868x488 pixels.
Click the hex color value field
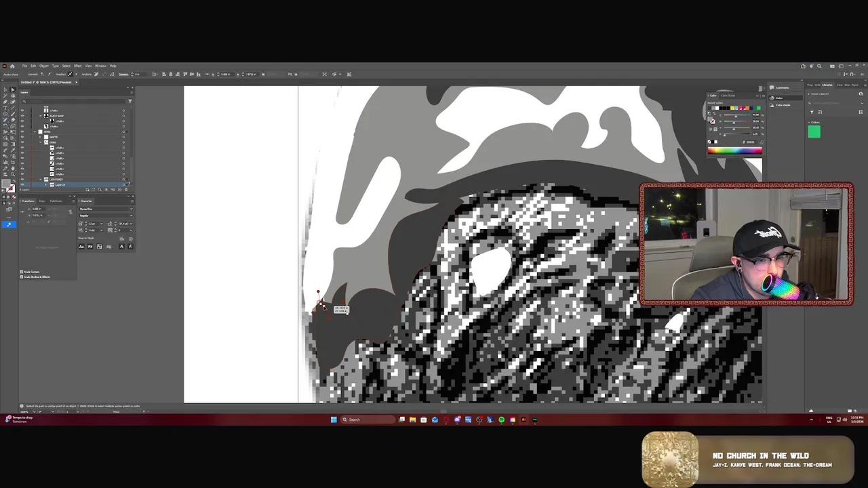click(x=750, y=142)
